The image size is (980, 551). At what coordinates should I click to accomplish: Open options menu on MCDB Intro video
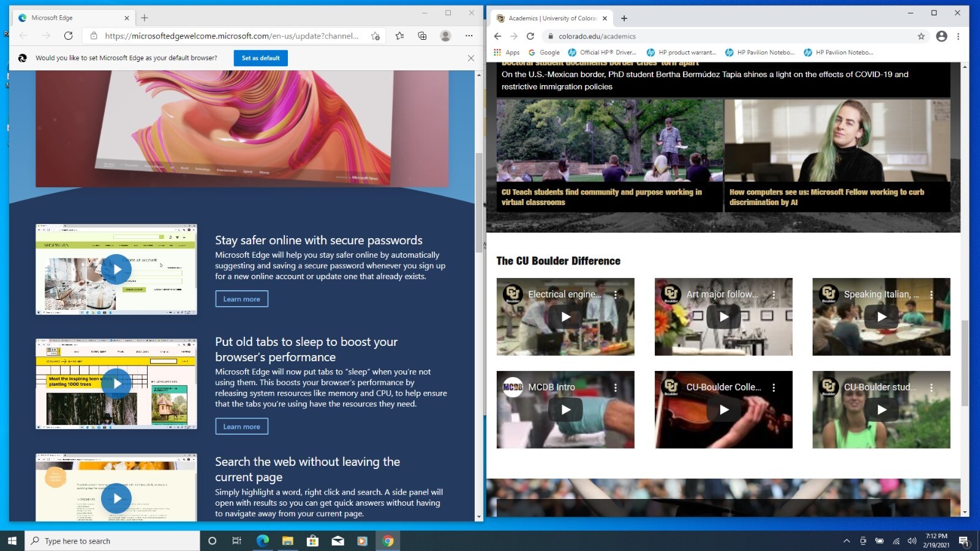(x=616, y=388)
